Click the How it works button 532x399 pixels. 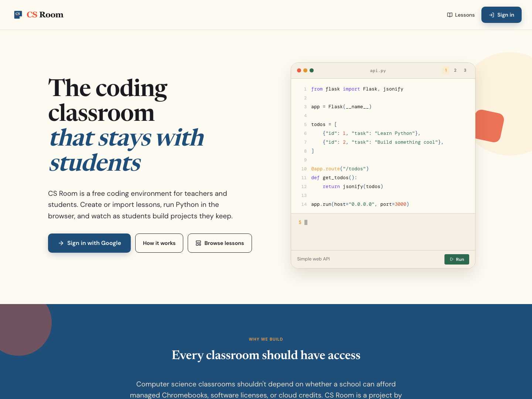pos(159,243)
